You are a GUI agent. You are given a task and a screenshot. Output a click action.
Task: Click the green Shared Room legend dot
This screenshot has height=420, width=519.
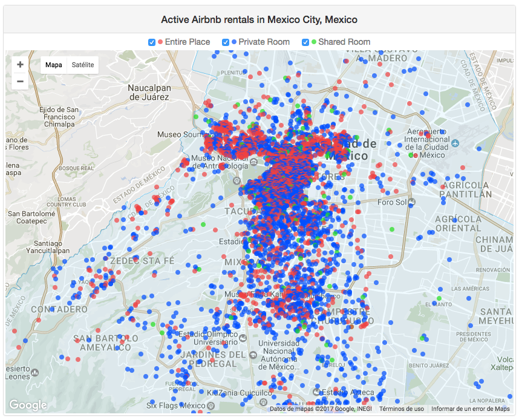click(314, 42)
